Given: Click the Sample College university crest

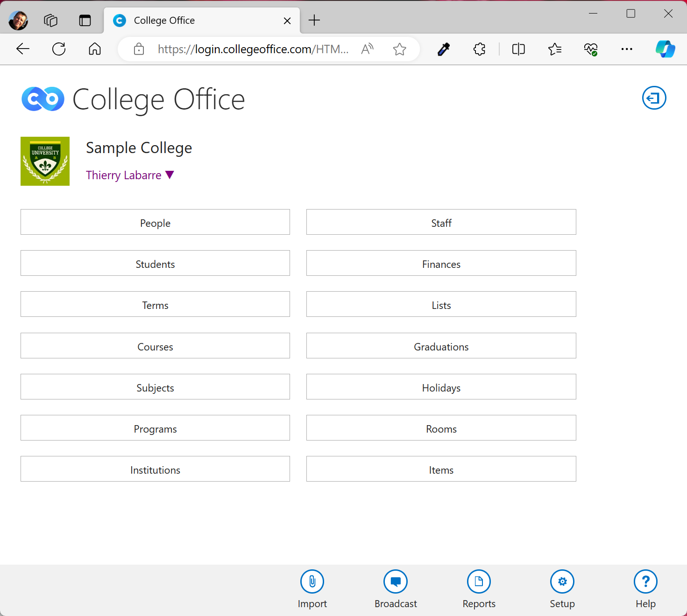Looking at the screenshot, I should pyautogui.click(x=45, y=161).
